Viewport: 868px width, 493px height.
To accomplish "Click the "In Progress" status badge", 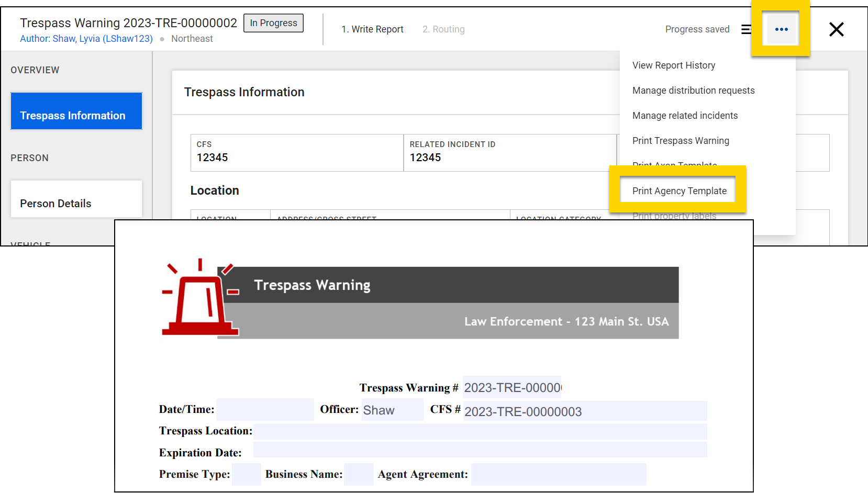I will 273,23.
